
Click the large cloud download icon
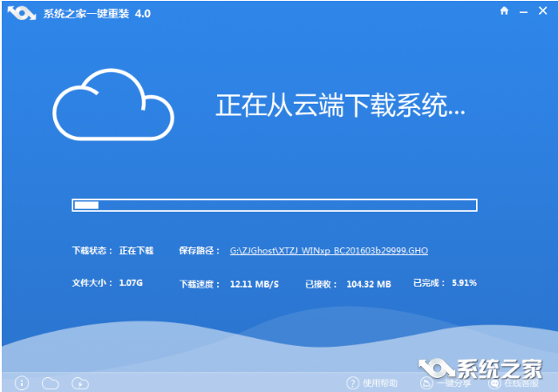[x=113, y=105]
